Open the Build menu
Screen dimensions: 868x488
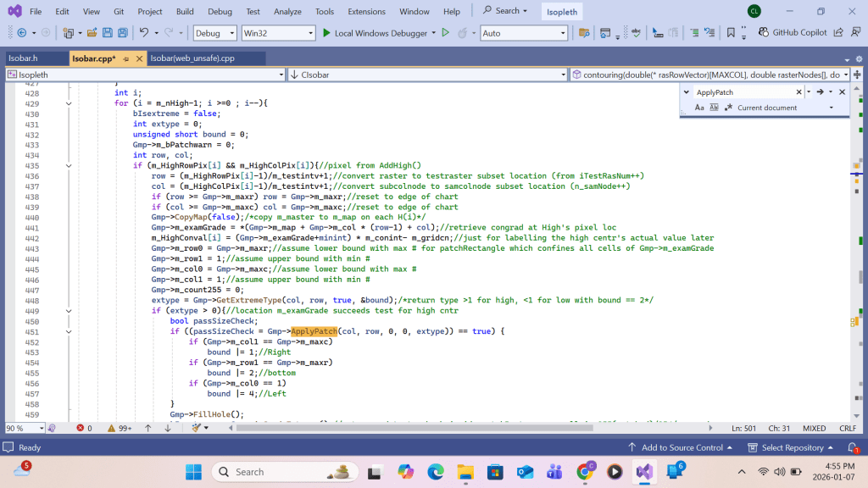pos(185,11)
